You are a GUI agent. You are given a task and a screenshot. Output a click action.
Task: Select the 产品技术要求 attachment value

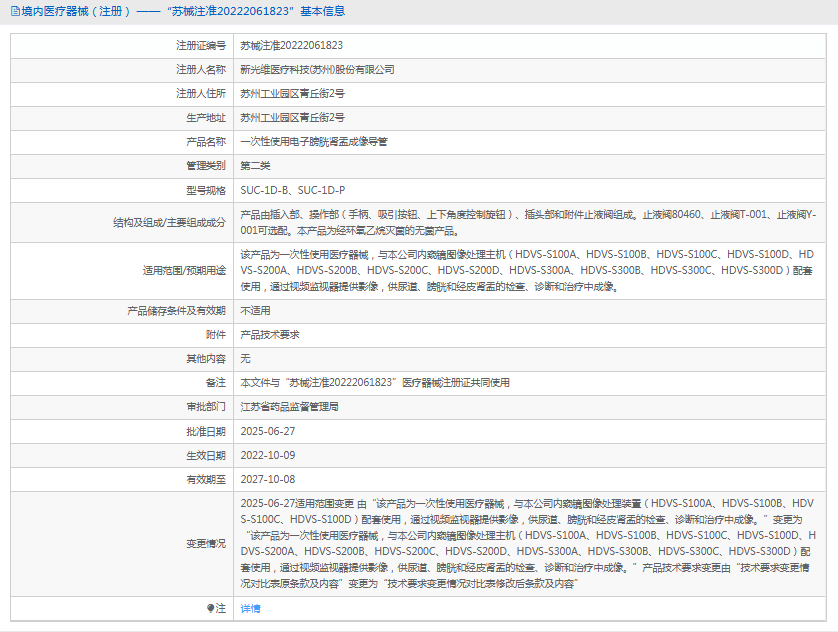click(x=270, y=334)
